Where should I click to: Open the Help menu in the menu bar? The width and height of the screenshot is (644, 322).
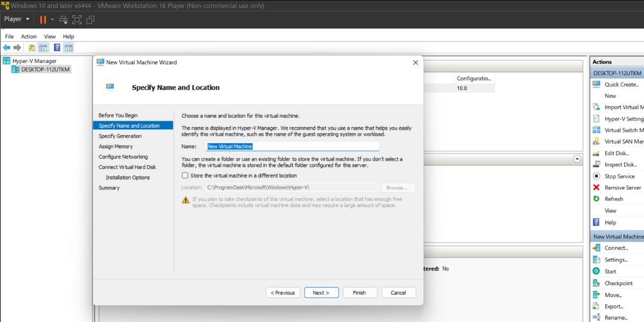68,36
